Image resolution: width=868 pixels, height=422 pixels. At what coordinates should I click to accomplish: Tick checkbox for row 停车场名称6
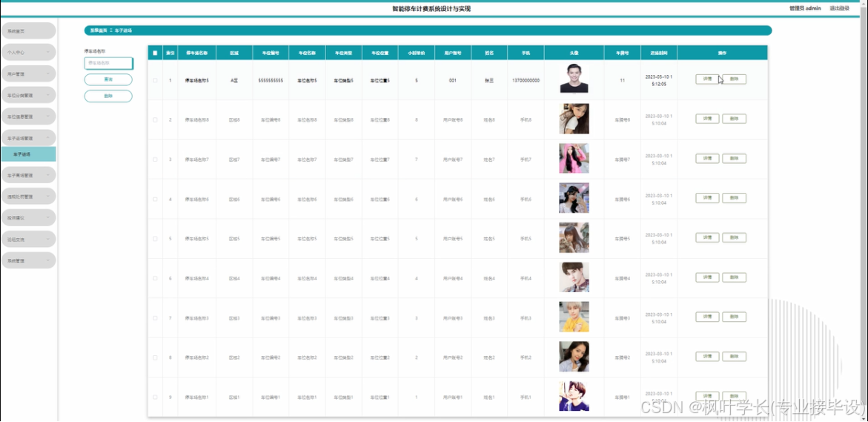coord(155,199)
